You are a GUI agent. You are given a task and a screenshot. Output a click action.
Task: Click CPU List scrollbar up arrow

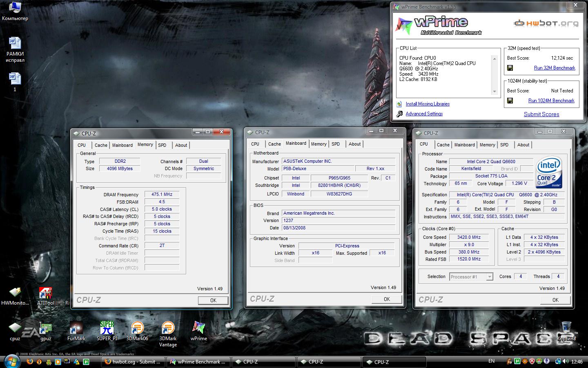coord(494,59)
